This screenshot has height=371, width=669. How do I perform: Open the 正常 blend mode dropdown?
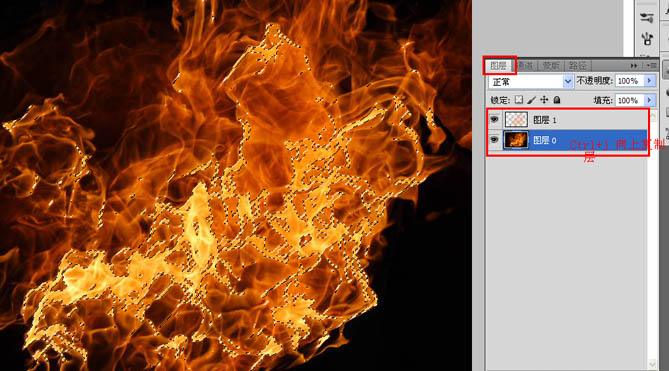click(x=531, y=81)
